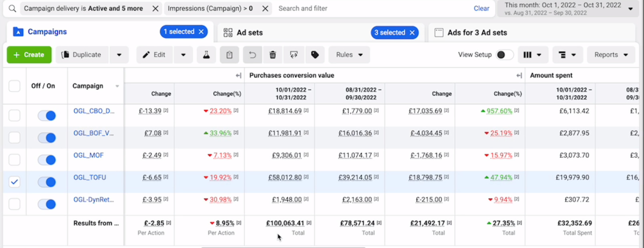The width and height of the screenshot is (644, 248).
Task: Turn off the OGL_BOF_V... campaign toggle
Action: [x=47, y=138]
